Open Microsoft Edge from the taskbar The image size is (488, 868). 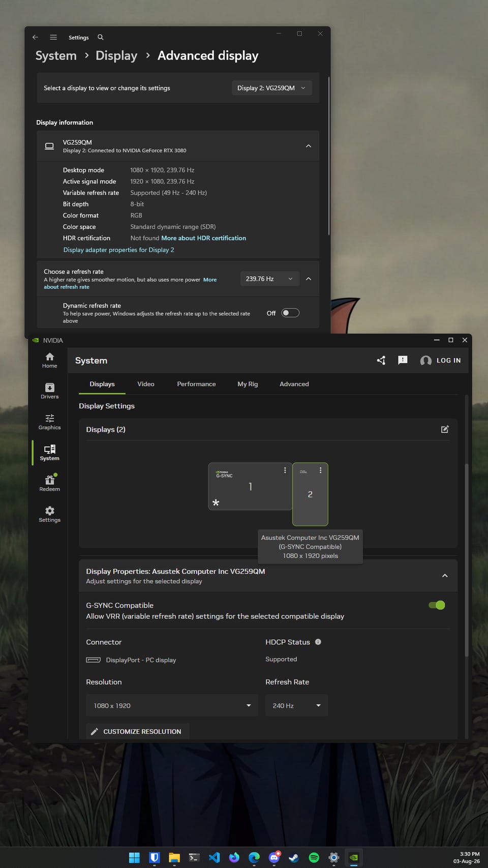(x=254, y=858)
